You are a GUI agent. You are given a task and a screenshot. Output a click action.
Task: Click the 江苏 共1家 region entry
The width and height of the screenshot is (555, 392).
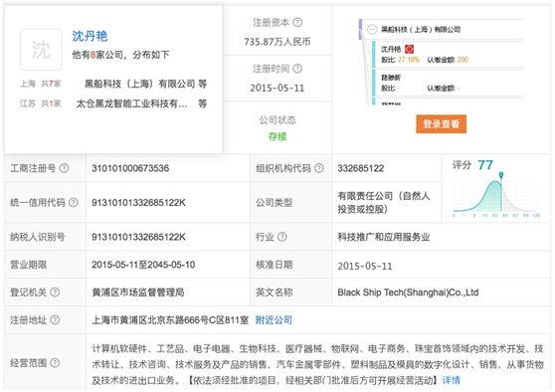pyautogui.click(x=41, y=103)
